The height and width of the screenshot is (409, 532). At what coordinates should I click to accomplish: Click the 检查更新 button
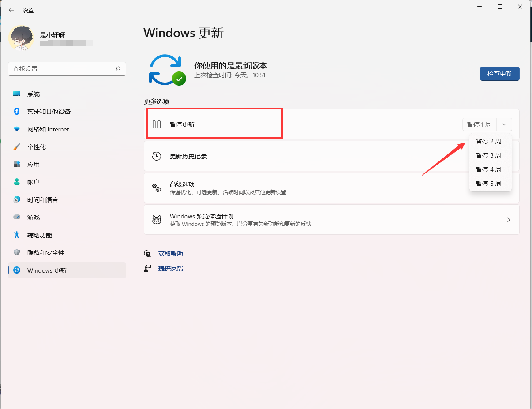coord(499,74)
